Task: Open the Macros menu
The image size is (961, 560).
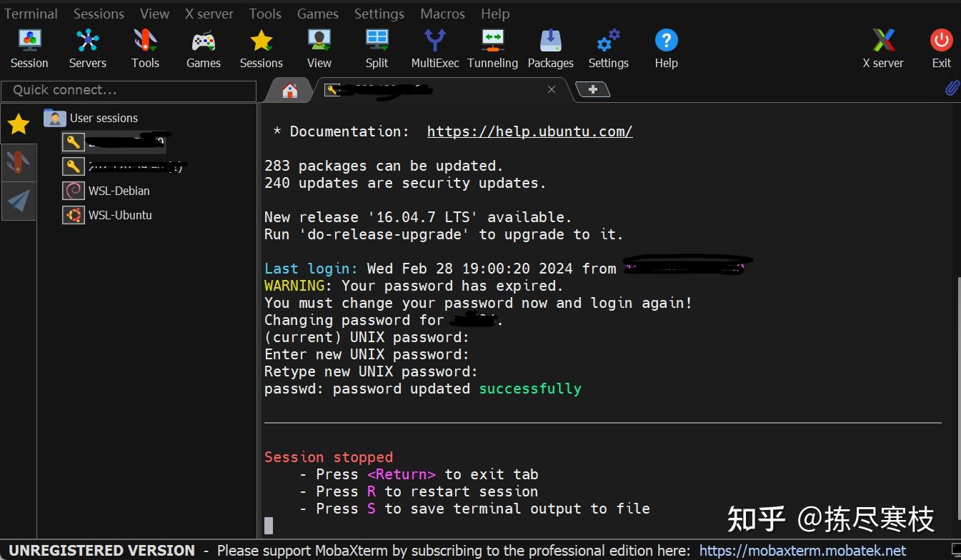Action: click(x=442, y=13)
